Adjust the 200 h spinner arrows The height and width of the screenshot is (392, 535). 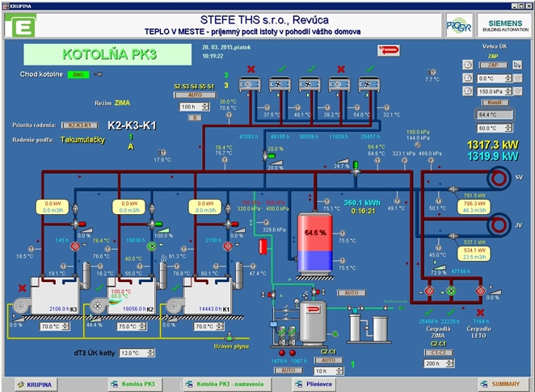pos(450,364)
